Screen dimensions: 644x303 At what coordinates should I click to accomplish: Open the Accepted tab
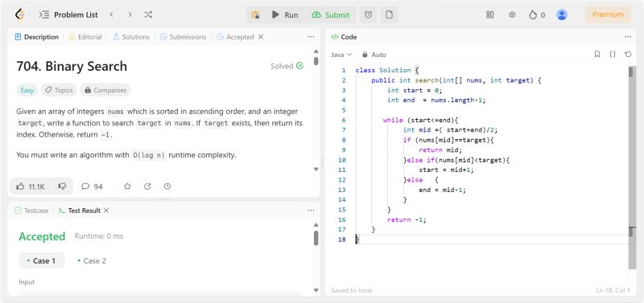[x=235, y=37]
